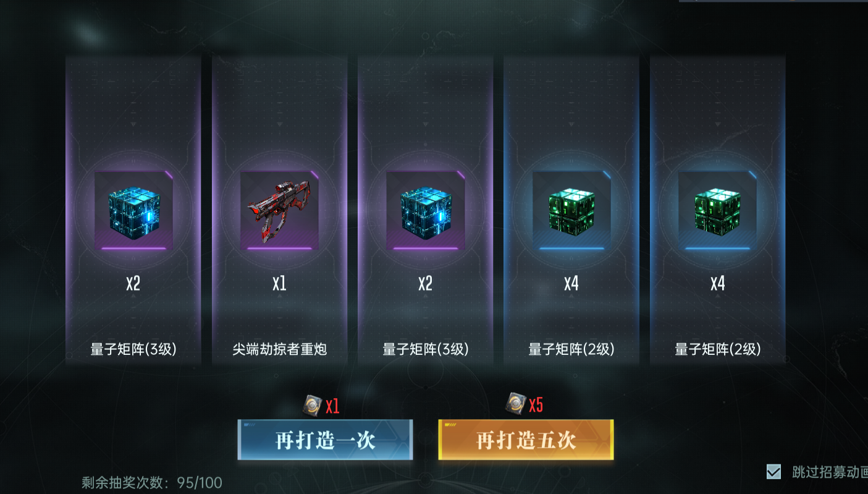868x494 pixels.
Task: Click the blue 再打造一次 button
Action: point(325,440)
